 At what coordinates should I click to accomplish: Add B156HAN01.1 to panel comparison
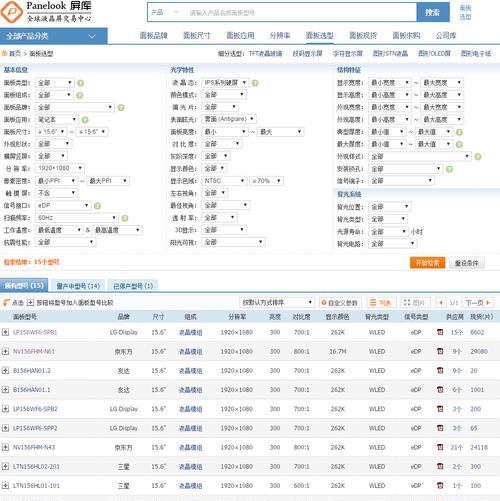tap(5, 390)
